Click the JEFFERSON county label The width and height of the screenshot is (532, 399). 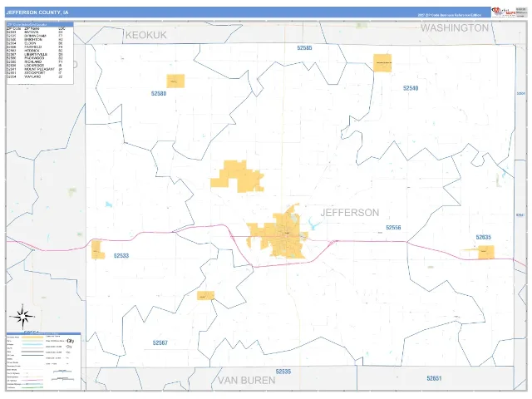click(350, 213)
